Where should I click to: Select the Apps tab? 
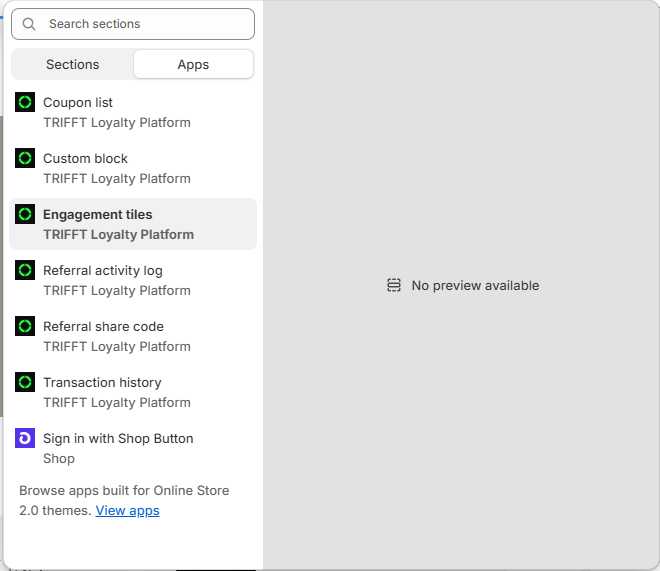[193, 64]
